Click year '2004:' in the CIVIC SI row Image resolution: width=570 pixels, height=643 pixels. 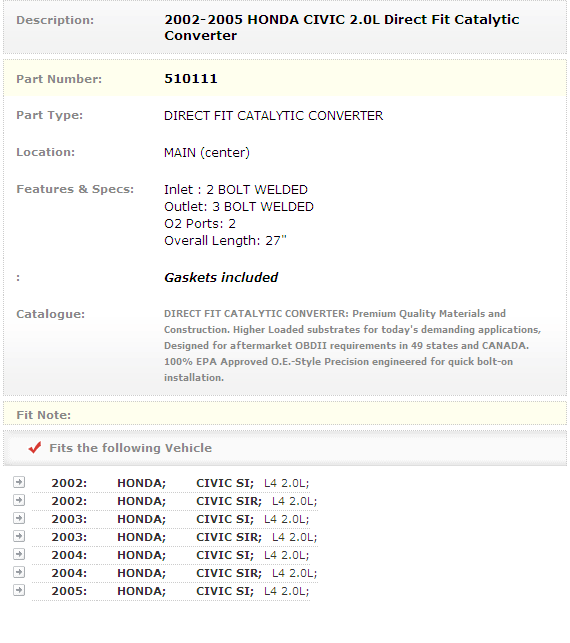[x=69, y=555]
